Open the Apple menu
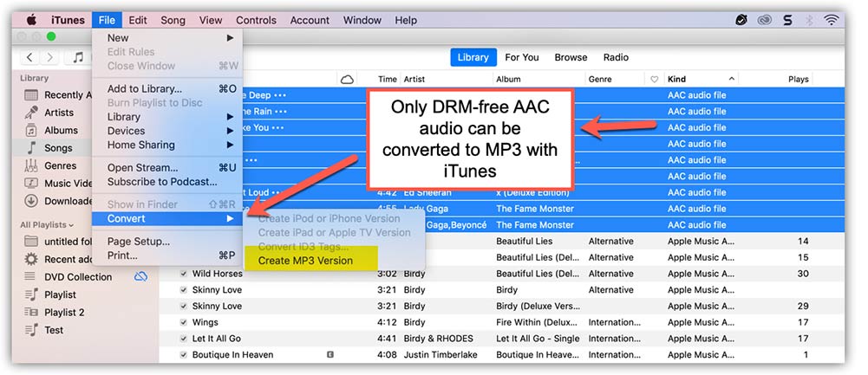Screen dimensions: 868x375 31,21
